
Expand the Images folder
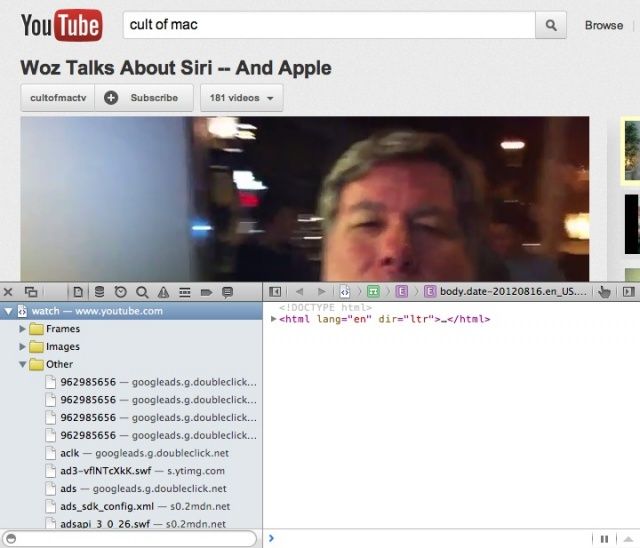click(x=23, y=347)
